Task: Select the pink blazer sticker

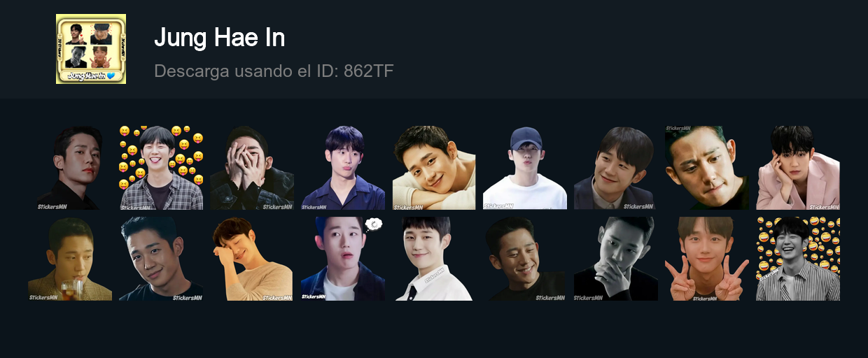Action: [x=798, y=168]
